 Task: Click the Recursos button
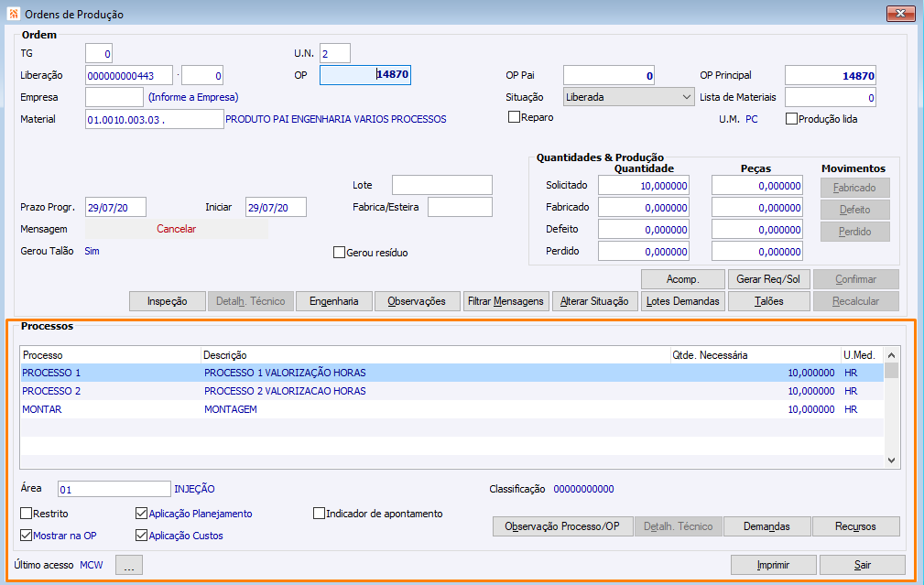point(855,526)
